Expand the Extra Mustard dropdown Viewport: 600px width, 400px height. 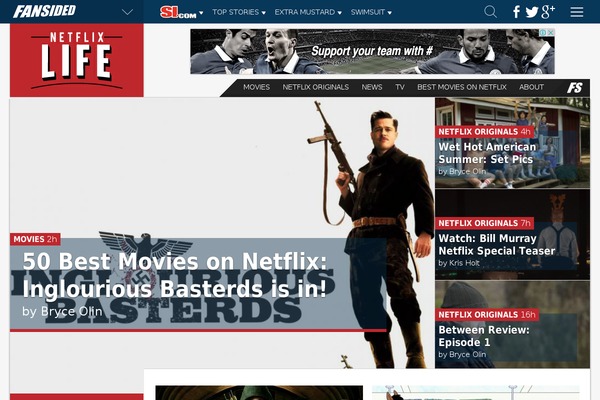[308, 12]
